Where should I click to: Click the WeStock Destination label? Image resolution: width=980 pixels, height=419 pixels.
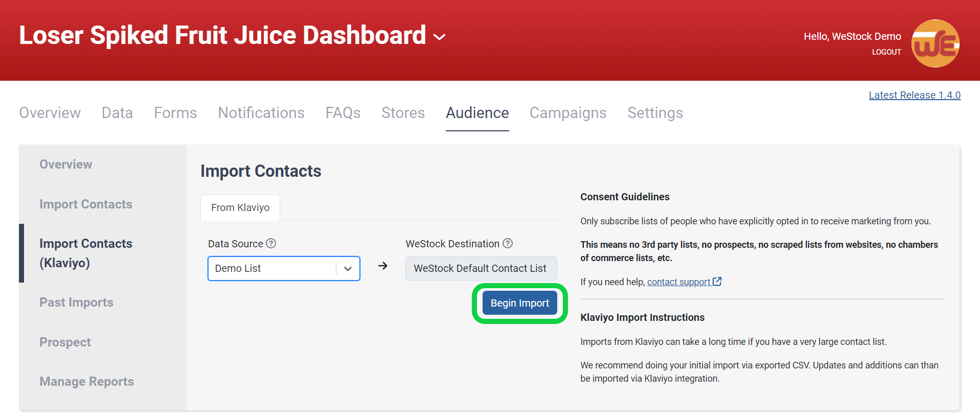[x=452, y=244]
